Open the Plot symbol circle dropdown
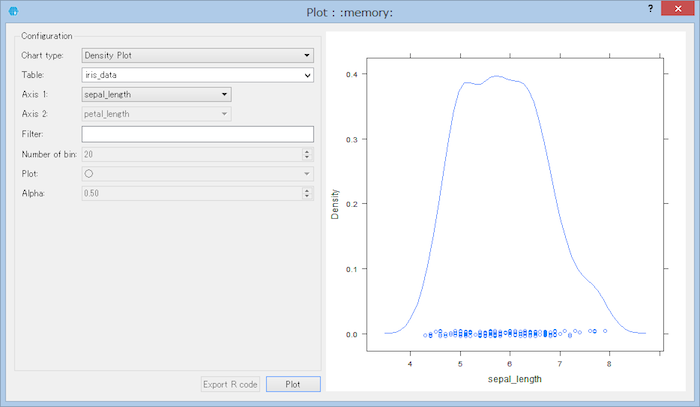Viewport: 700px width, 407px height. pos(197,174)
